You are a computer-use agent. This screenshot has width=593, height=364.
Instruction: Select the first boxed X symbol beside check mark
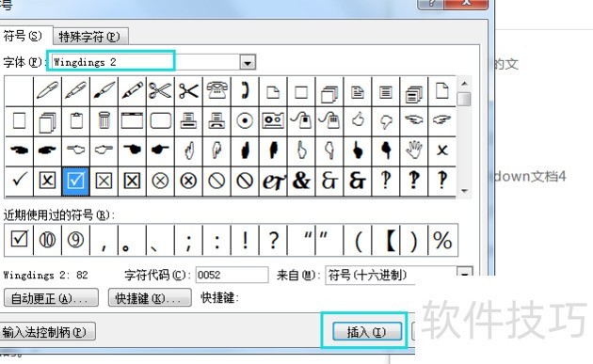tap(48, 181)
